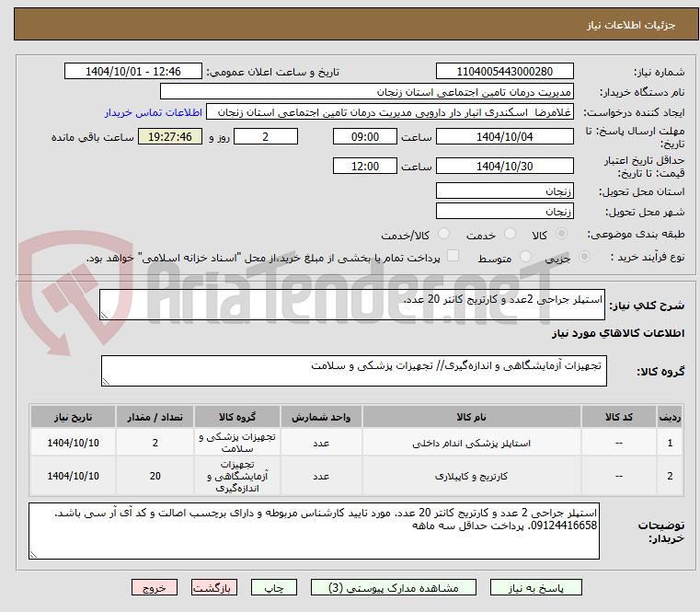Click the table's گروه کالا column header
This screenshot has width=700, height=612.
pos(237,417)
